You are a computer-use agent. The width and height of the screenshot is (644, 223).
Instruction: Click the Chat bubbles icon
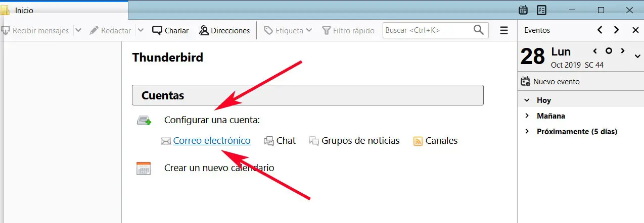click(269, 141)
